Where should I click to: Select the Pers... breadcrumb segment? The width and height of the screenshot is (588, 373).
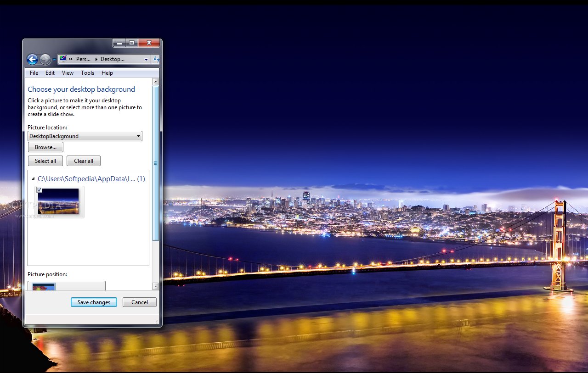pos(83,59)
